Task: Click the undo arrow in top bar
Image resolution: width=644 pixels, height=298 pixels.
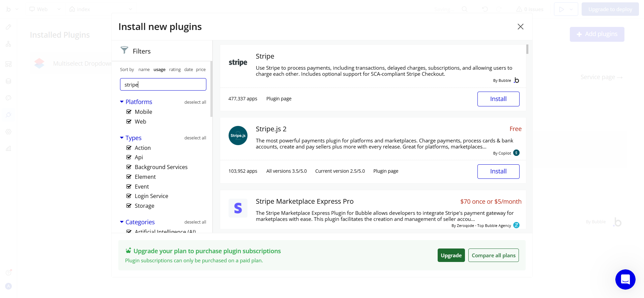Action: 485,9
